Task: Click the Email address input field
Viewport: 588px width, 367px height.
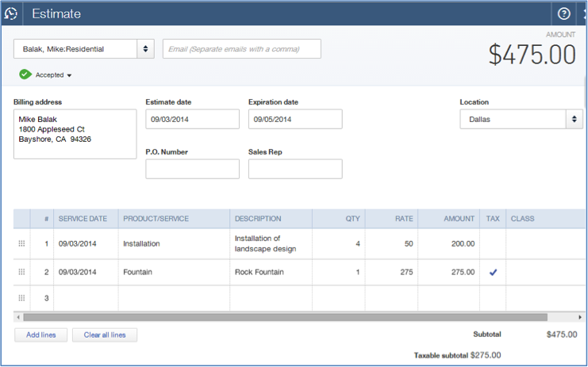Action: point(242,48)
